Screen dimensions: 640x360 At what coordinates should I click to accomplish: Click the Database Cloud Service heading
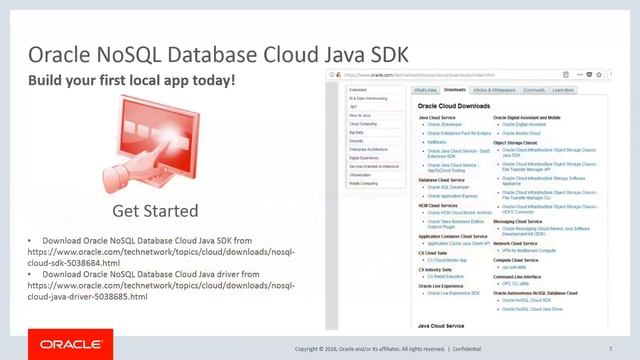tap(442, 180)
